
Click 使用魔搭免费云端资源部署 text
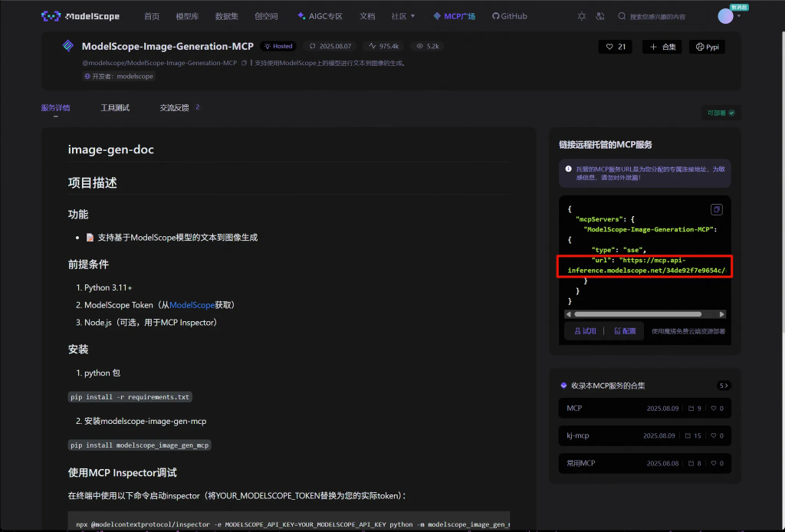point(688,331)
